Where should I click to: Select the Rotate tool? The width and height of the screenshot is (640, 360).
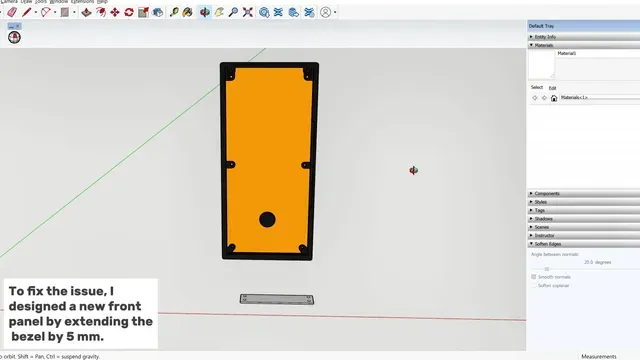click(x=129, y=12)
